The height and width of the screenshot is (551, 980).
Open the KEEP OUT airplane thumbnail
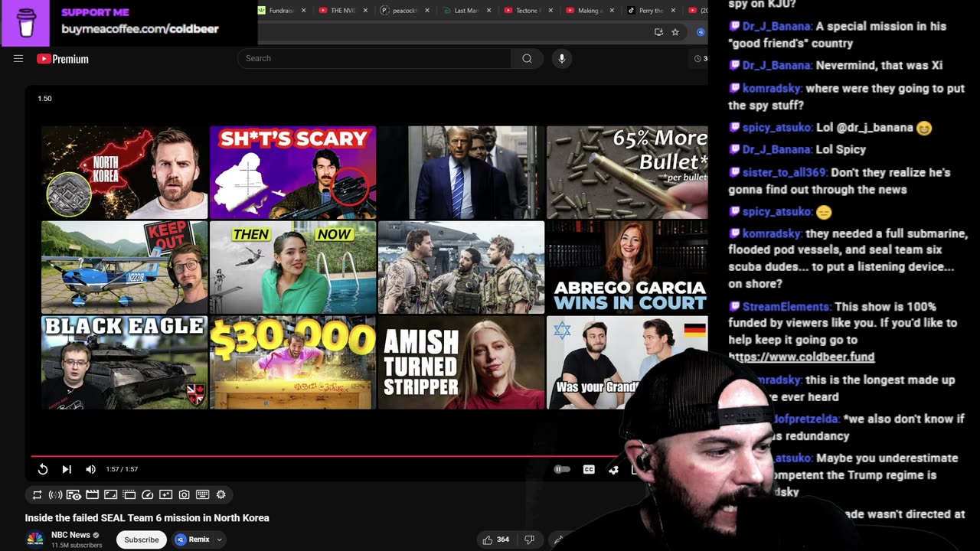pos(124,267)
